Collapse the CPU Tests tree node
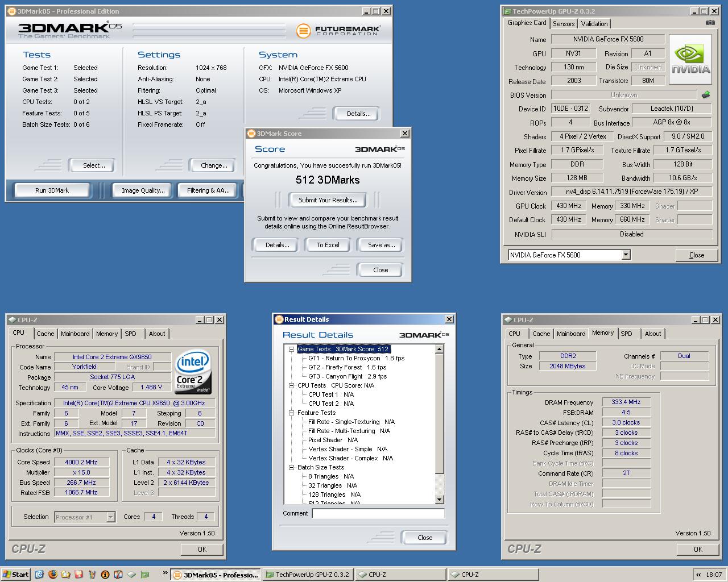This screenshot has width=728, height=582. [291, 385]
